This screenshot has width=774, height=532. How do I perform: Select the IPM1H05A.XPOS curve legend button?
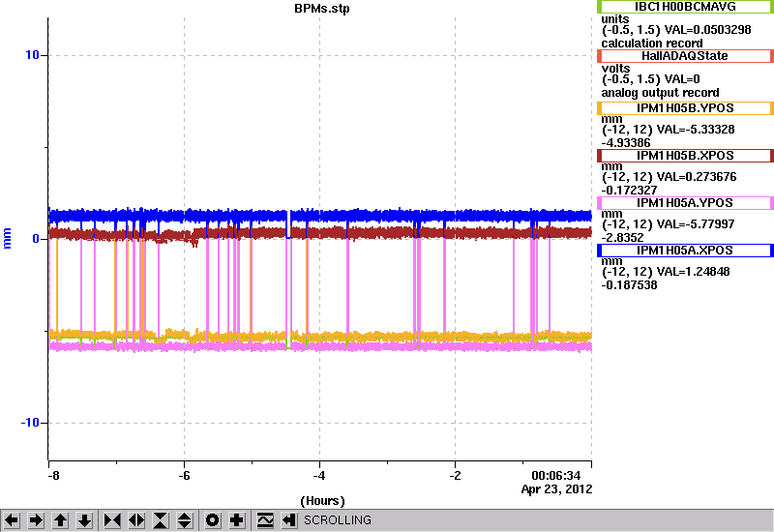click(x=685, y=251)
